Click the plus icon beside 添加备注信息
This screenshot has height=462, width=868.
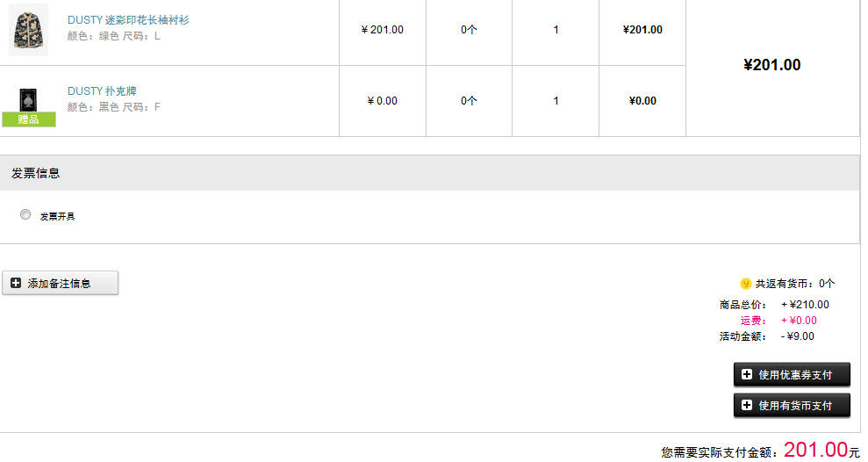coord(16,283)
